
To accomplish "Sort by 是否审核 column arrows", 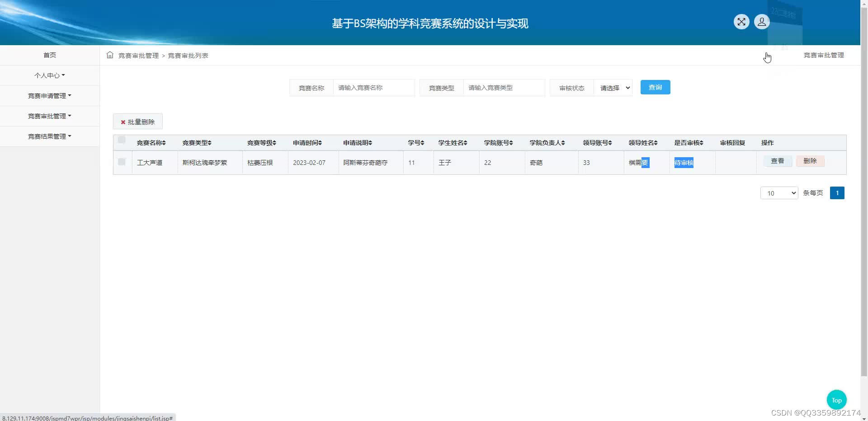I will (701, 143).
